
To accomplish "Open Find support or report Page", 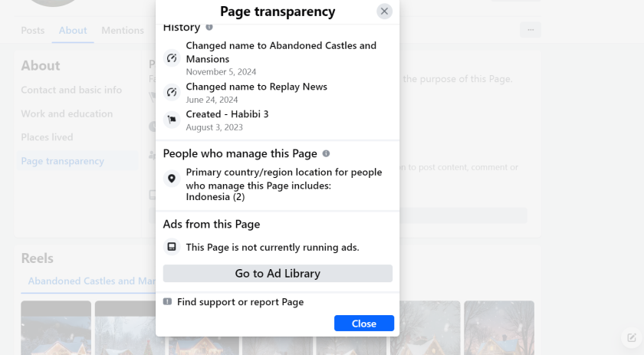I will (x=240, y=302).
